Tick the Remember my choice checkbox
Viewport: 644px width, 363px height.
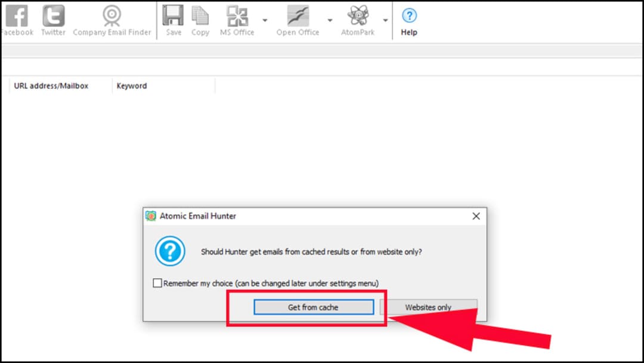[157, 283]
